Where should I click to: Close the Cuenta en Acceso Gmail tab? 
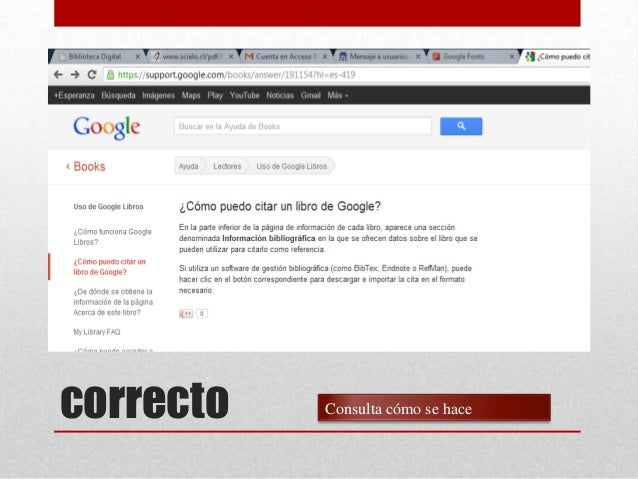325,57
